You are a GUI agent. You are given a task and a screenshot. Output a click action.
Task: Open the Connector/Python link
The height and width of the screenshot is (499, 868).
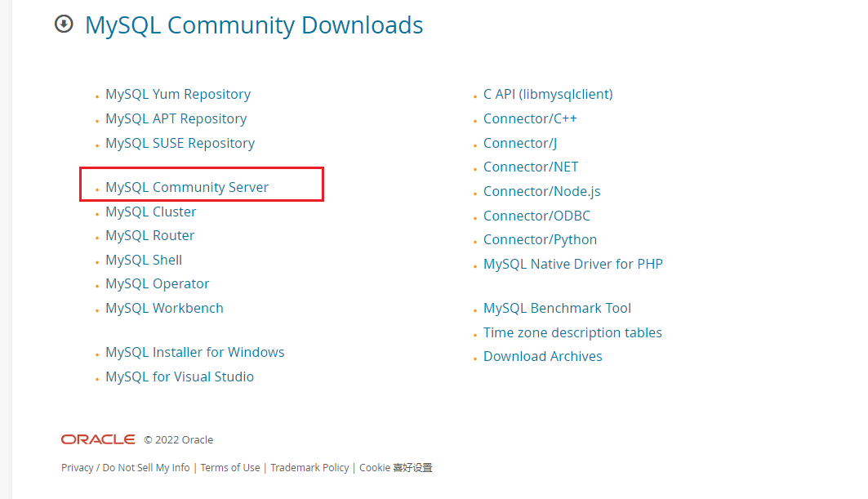click(541, 239)
